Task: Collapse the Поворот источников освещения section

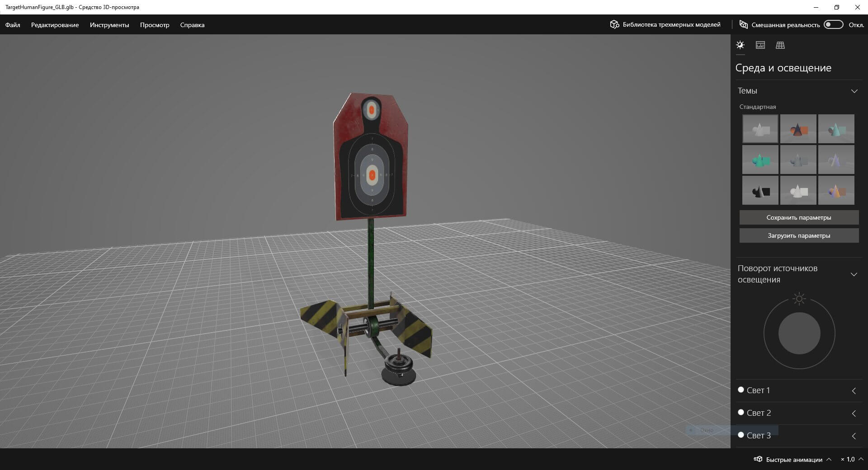Action: tap(854, 274)
